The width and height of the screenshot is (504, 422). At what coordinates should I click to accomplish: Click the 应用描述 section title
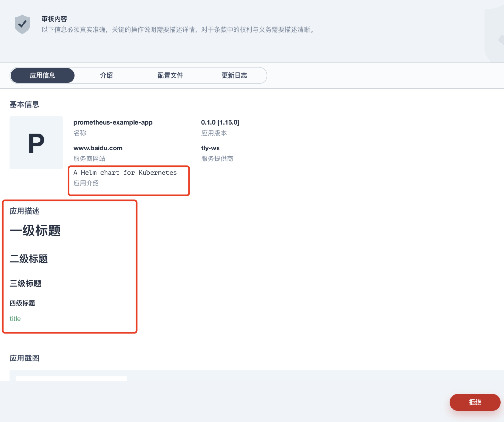click(24, 211)
